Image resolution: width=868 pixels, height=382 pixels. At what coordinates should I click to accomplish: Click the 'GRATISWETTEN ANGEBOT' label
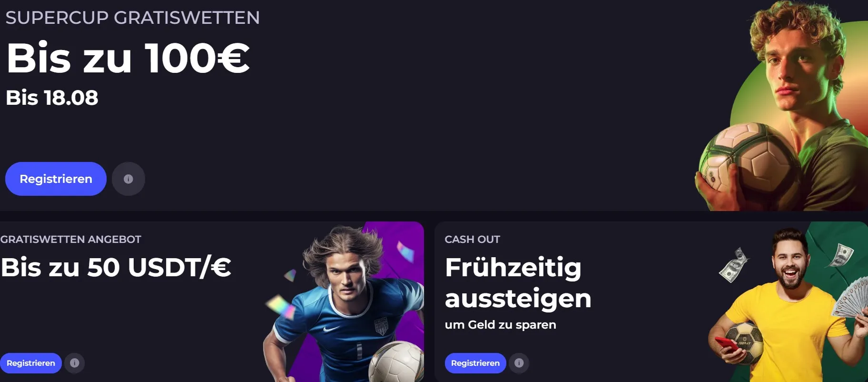71,239
